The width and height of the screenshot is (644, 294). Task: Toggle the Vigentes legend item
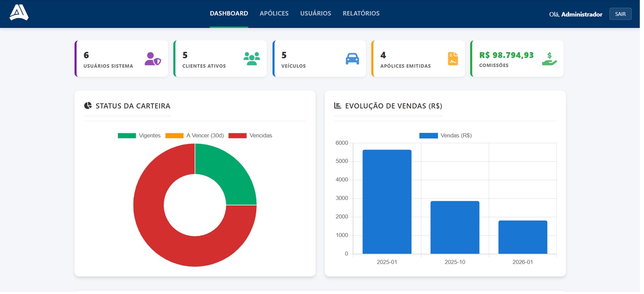coord(139,136)
